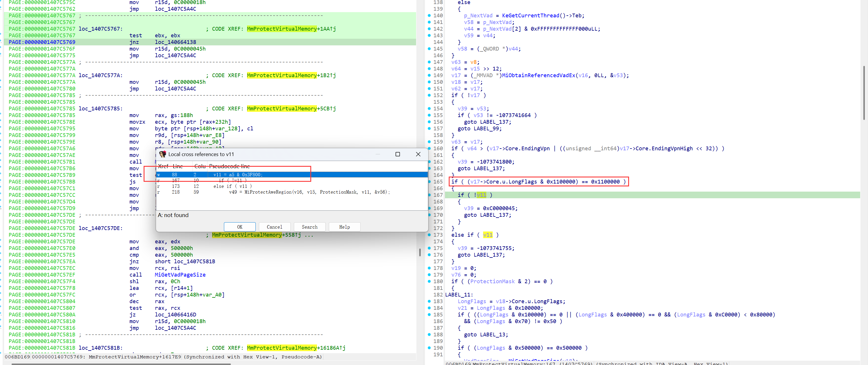The image size is (868, 365).
Task: Sort xrefs by the Xref column header
Action: [x=163, y=166]
